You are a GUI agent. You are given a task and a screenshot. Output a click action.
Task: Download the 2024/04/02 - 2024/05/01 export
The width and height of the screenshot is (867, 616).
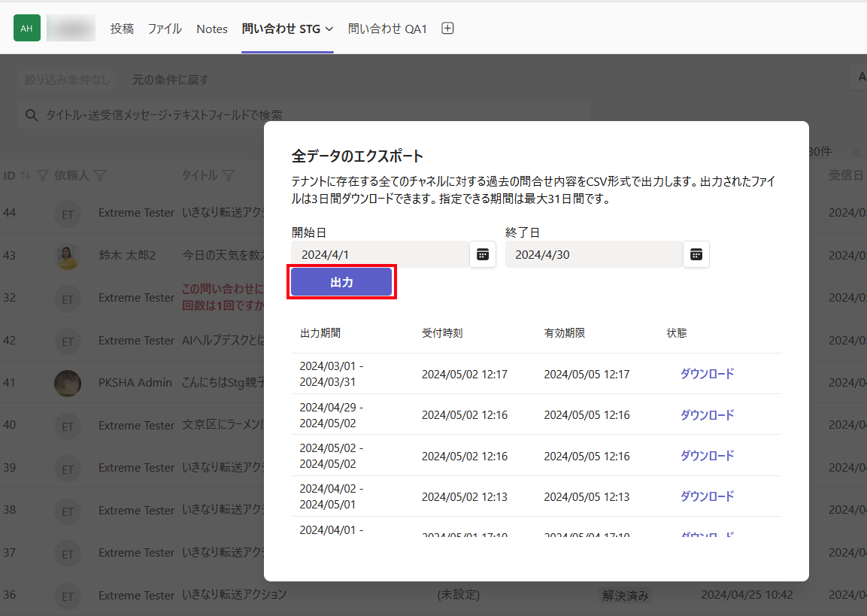[707, 496]
